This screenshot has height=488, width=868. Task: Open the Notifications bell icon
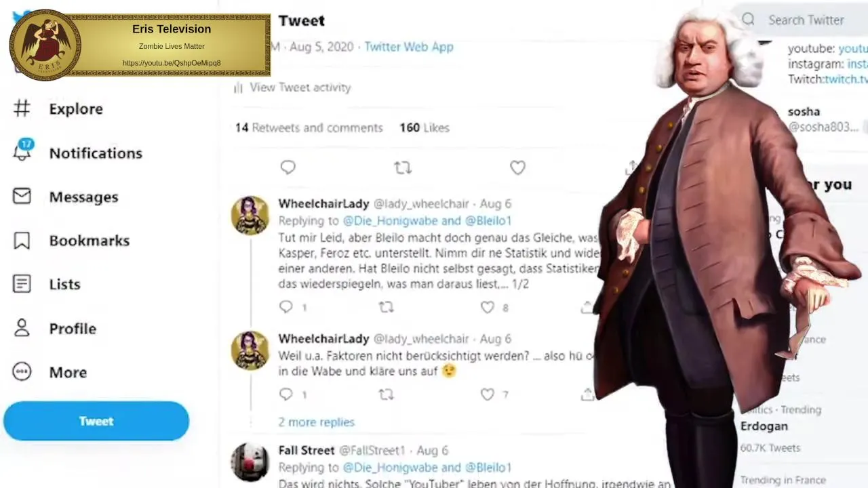tap(22, 151)
